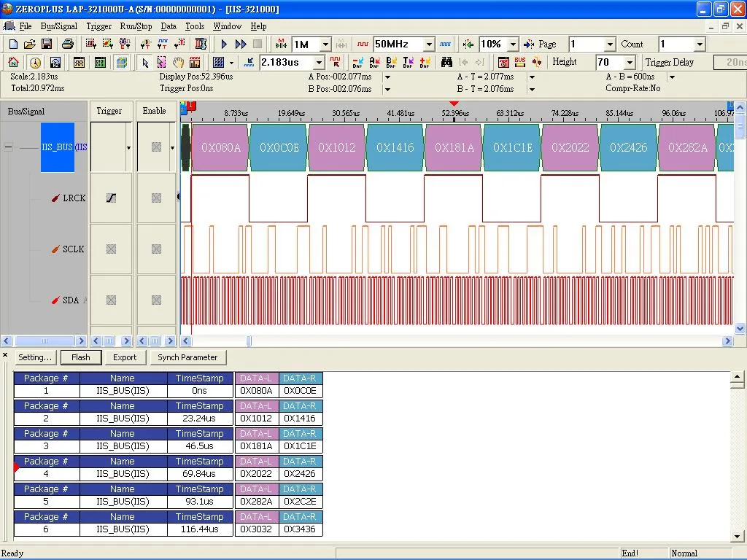Screen dimensions: 747x560
Task: Click the red trigger marker on the time ruler
Action: (192, 106)
